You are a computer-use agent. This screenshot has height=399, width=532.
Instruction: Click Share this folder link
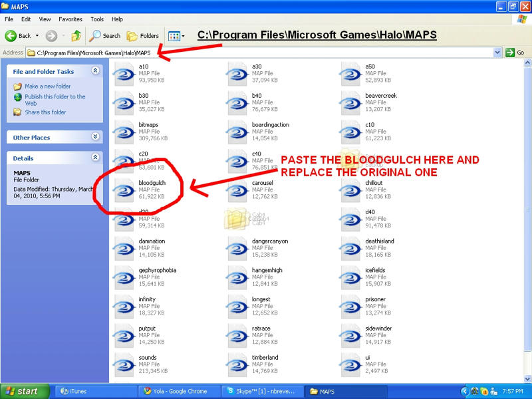(45, 112)
